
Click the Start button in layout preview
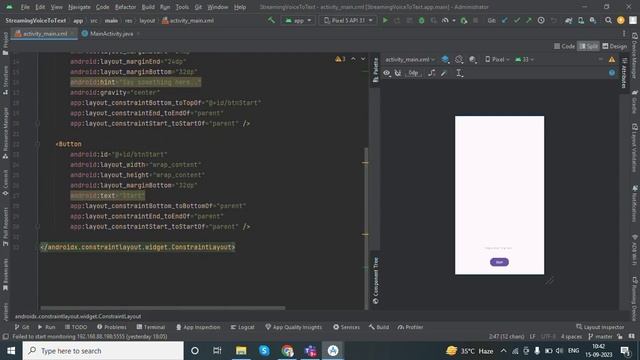499,262
